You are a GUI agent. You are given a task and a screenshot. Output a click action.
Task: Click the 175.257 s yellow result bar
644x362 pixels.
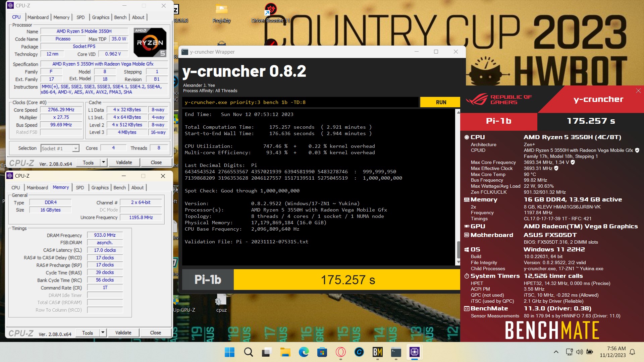[x=347, y=280]
